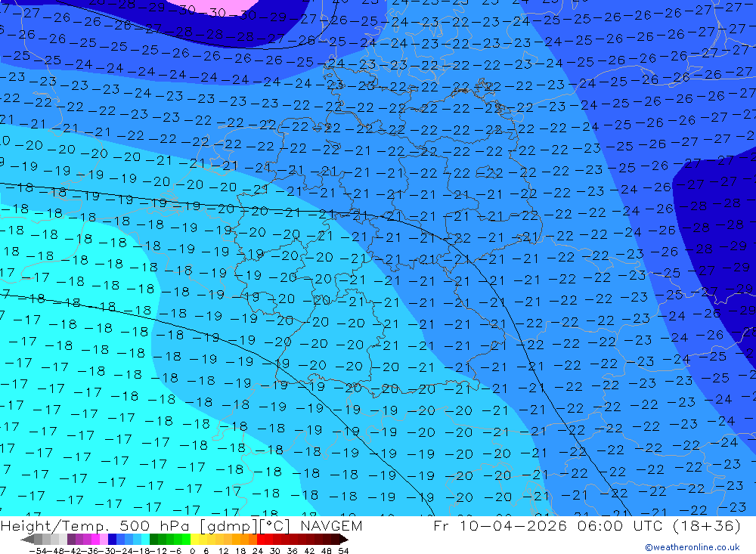The image size is (756, 554).
Task: Click the "12" scale label under the orange-yellow swatches
Action: click(223, 551)
